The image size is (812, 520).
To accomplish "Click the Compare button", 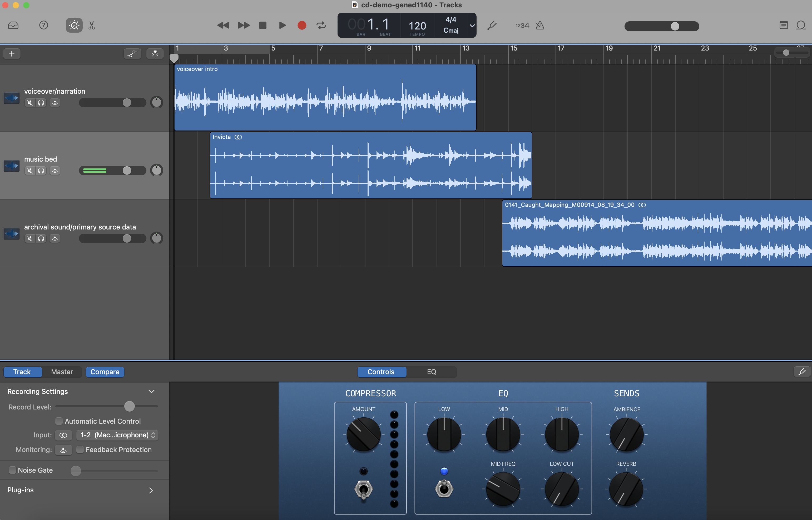I will coord(105,372).
